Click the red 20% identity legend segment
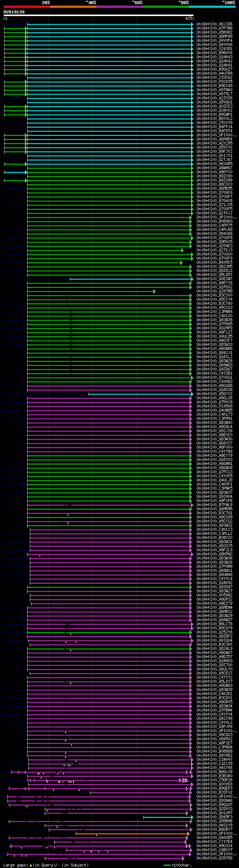239x868 pixels. tap(27, 6)
